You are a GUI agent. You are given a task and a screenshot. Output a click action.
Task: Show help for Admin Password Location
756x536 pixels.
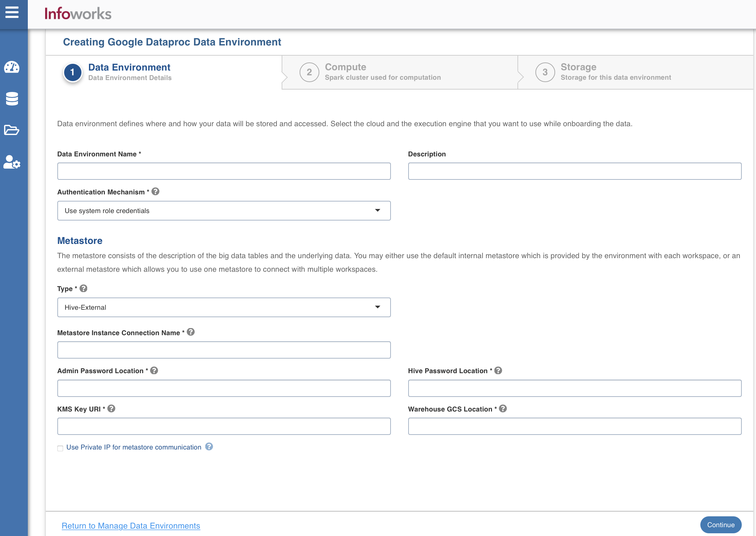(x=154, y=370)
